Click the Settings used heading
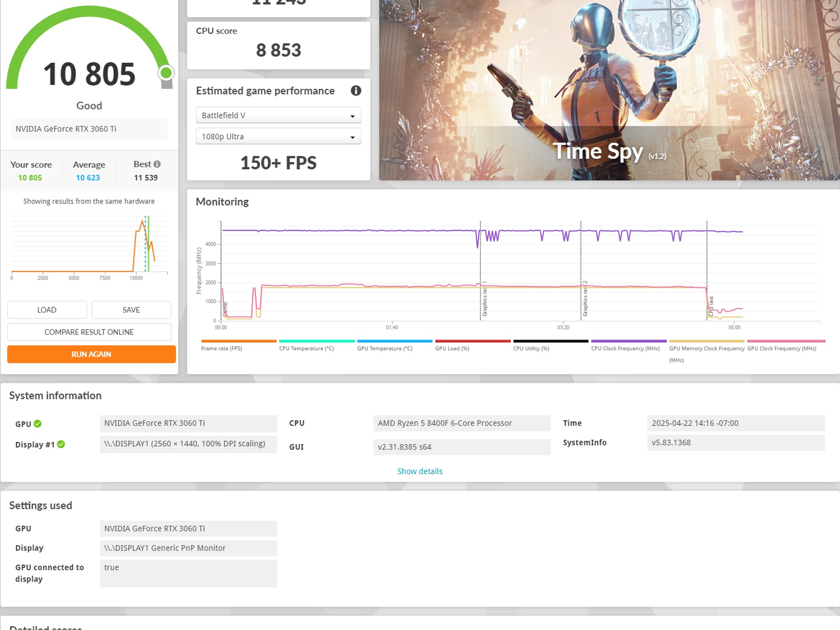The width and height of the screenshot is (840, 630). click(41, 506)
